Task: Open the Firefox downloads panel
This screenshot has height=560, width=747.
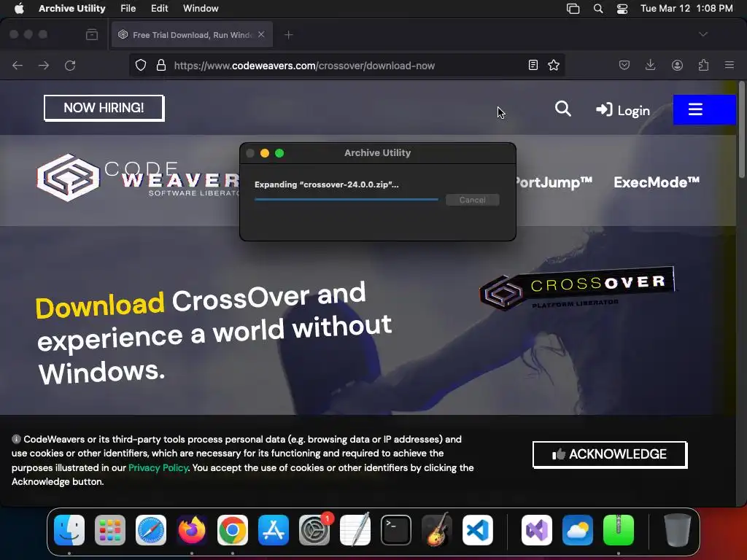Action: coord(650,65)
